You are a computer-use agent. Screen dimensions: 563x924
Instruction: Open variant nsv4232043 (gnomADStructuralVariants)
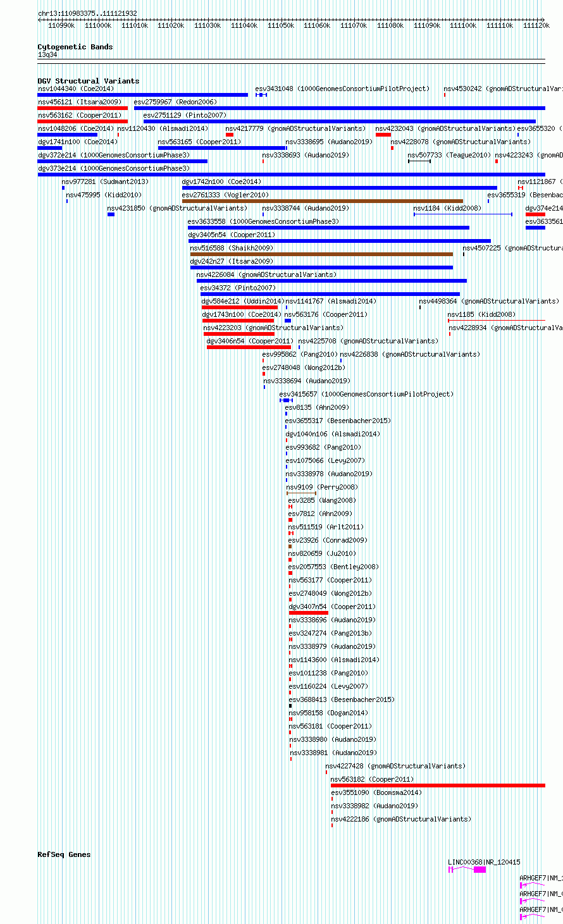coord(445,128)
